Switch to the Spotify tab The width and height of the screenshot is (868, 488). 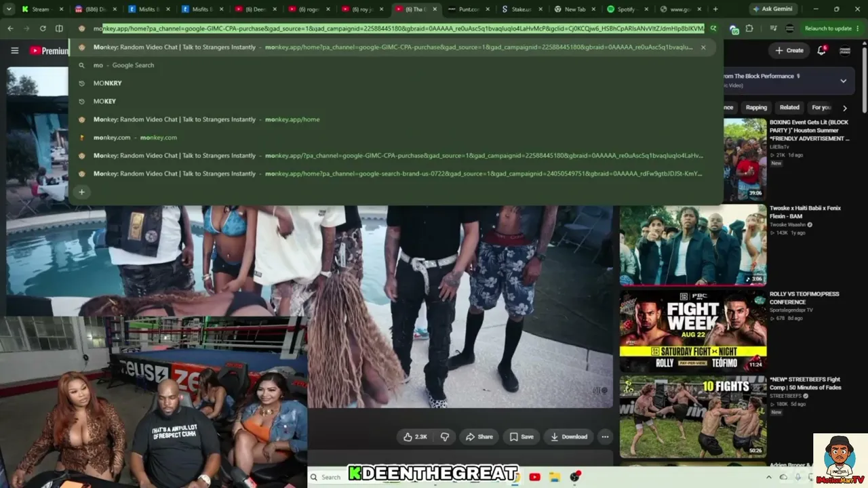tap(628, 9)
